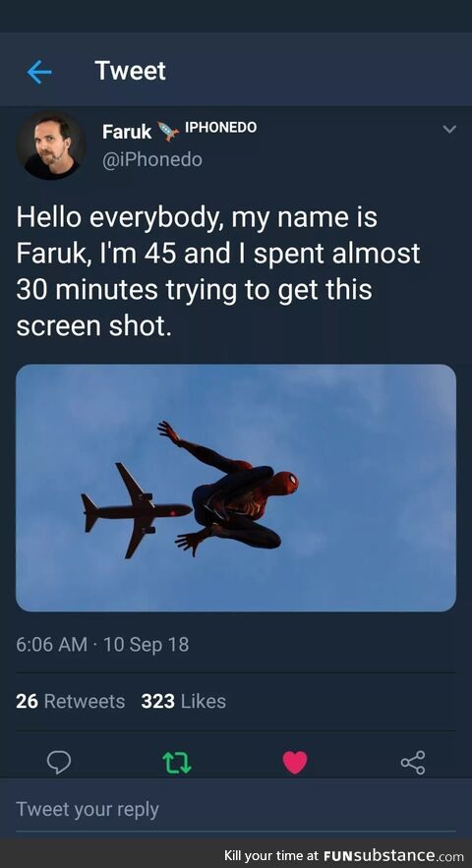Screen dimensions: 472x868
Task: Unlike the tweet via red heart
Action: (x=295, y=763)
